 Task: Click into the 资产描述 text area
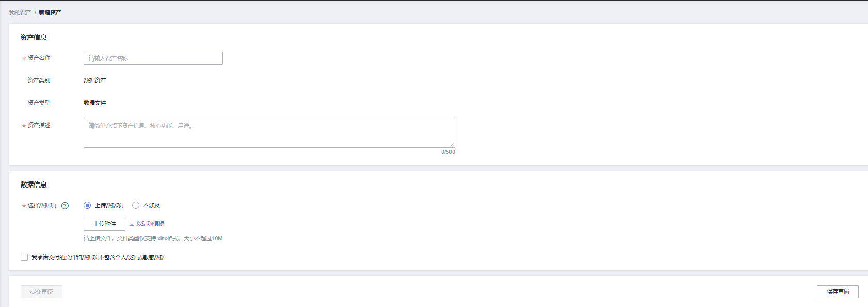coord(269,133)
